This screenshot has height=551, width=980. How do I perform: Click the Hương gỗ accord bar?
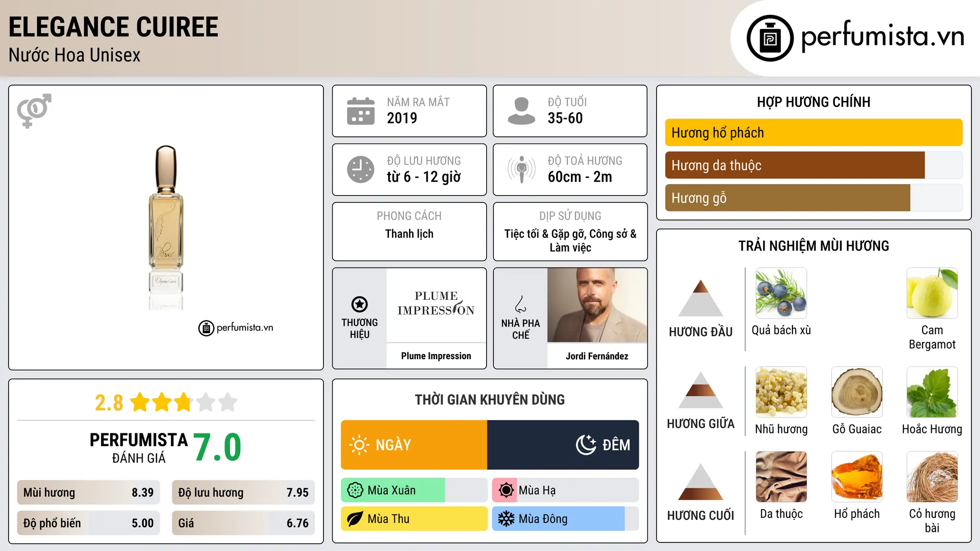coord(813,198)
